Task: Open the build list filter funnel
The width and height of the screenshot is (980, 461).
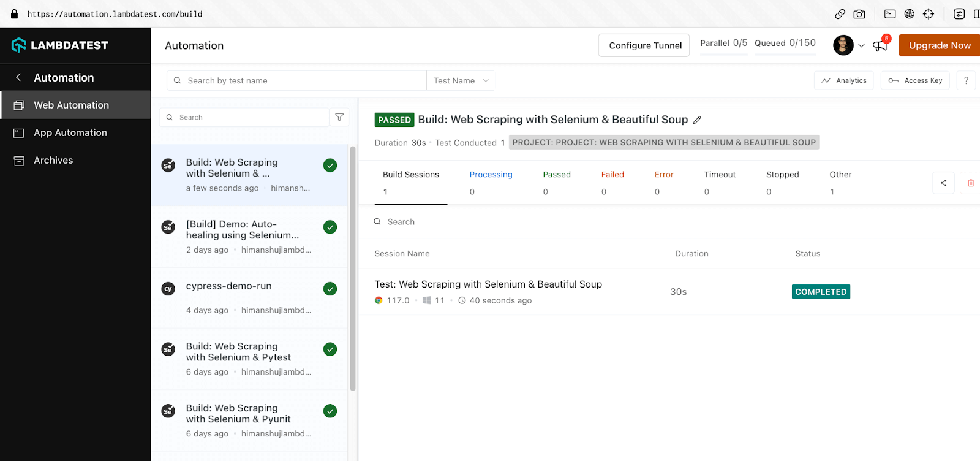Action: (x=339, y=117)
